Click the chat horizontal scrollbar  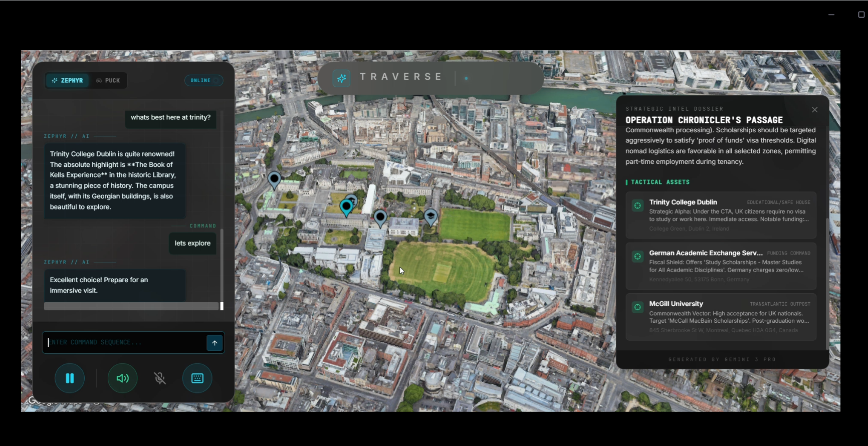pos(131,306)
